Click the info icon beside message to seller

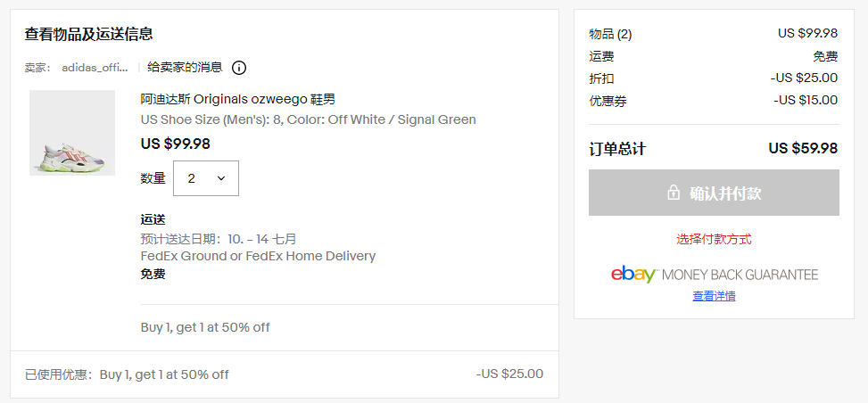[238, 68]
